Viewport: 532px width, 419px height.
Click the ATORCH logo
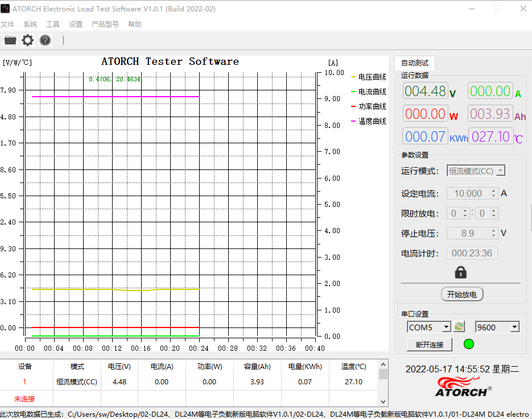pyautogui.click(x=463, y=387)
